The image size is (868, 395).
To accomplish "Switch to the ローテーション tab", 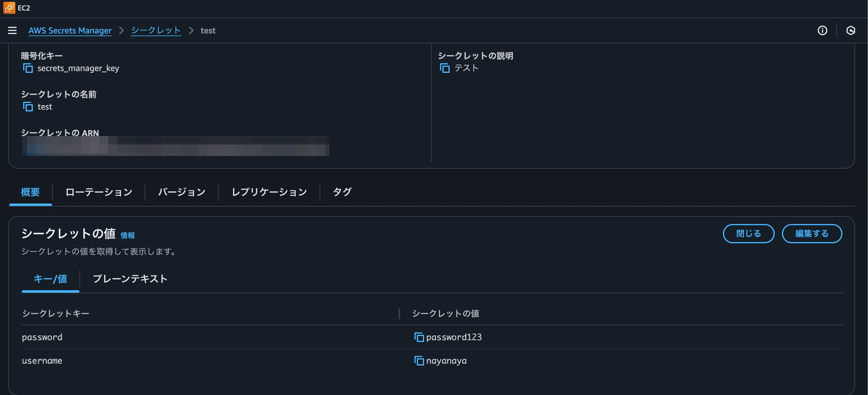I will 98,192.
